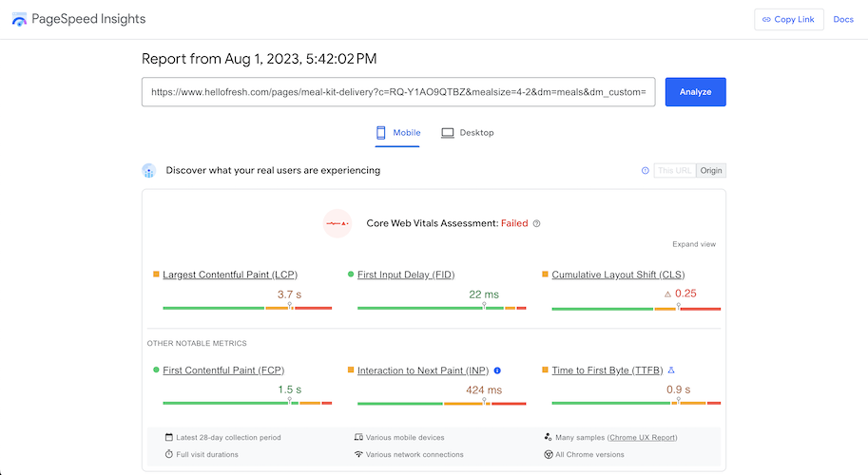The width and height of the screenshot is (868, 475).
Task: Open the Docs link
Action: 843,19
